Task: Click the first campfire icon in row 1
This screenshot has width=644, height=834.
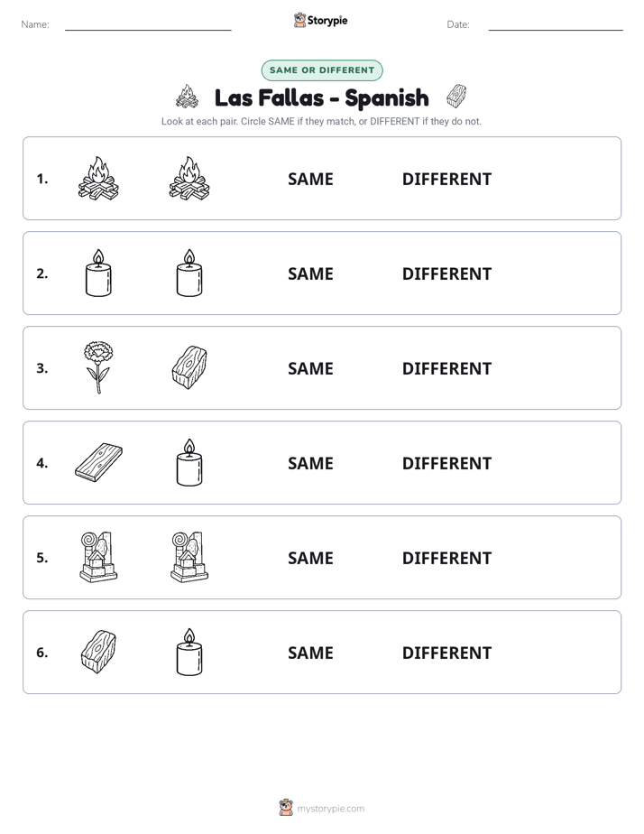Action: point(98,178)
